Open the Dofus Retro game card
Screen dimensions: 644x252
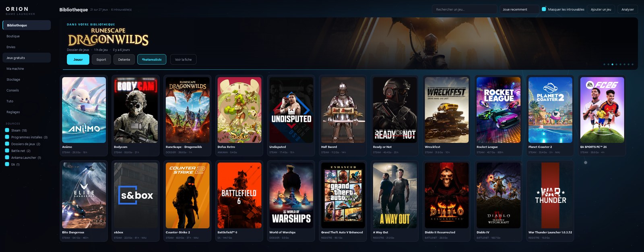click(239, 116)
